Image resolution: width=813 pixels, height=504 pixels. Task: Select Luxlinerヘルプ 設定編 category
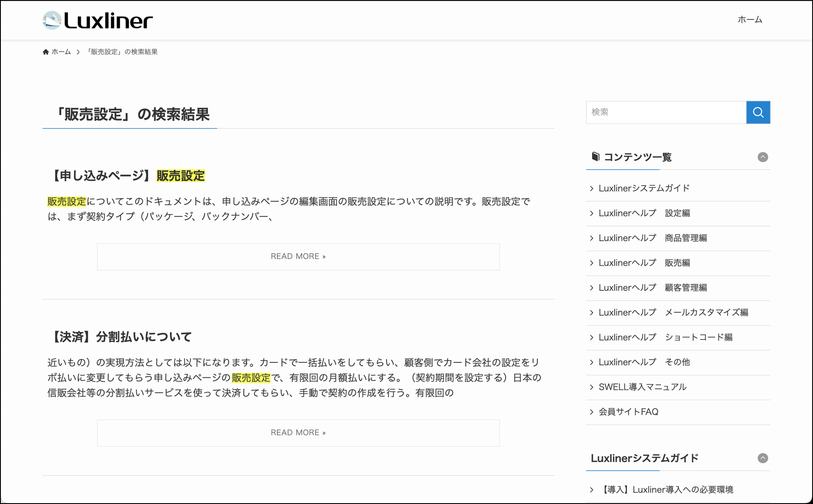[644, 213]
